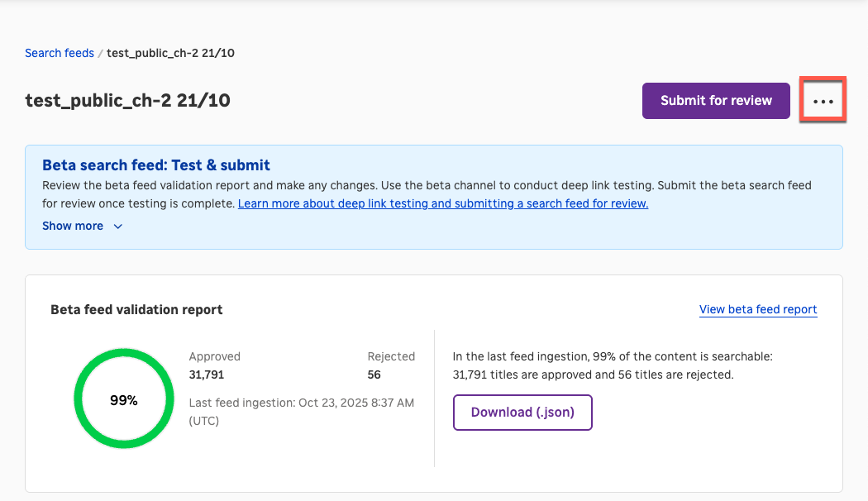
Task: Open deep link testing documentation link
Action: tap(443, 203)
